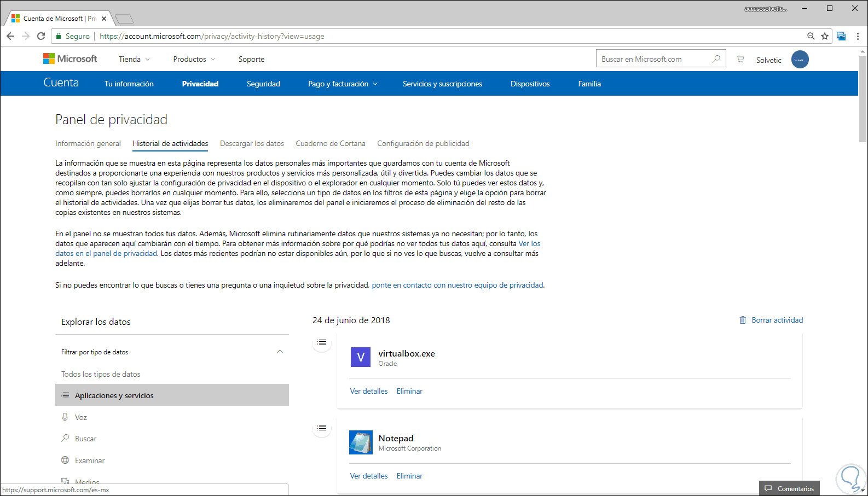Reload the page with the refresh icon
868x496 pixels.
(41, 36)
